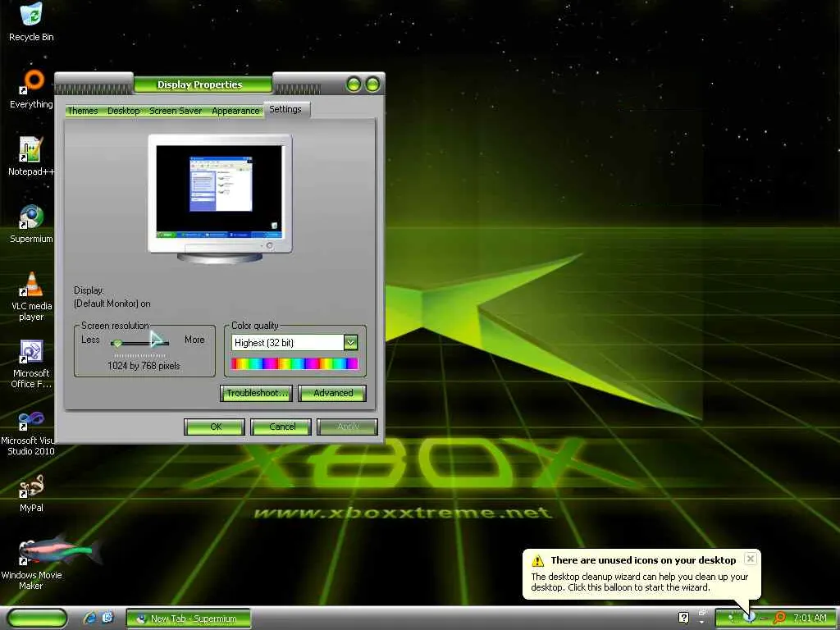The height and width of the screenshot is (630, 840).
Task: Click the second Quick Launch icon
Action: point(107,618)
